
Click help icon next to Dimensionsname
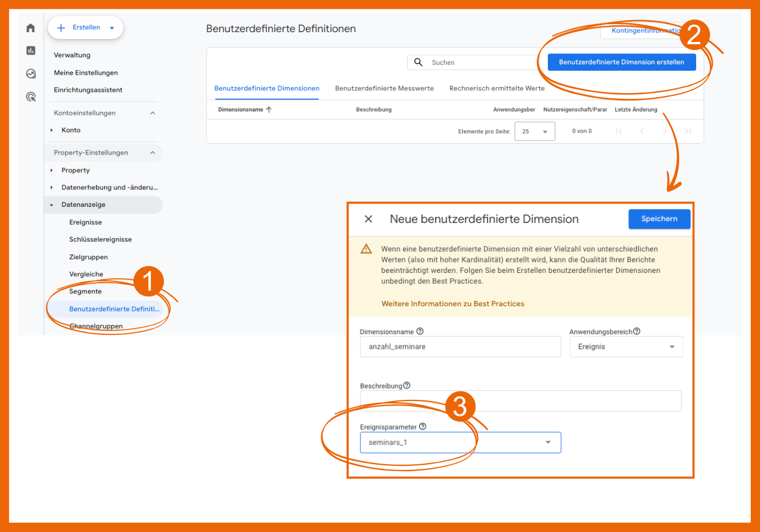tap(420, 331)
